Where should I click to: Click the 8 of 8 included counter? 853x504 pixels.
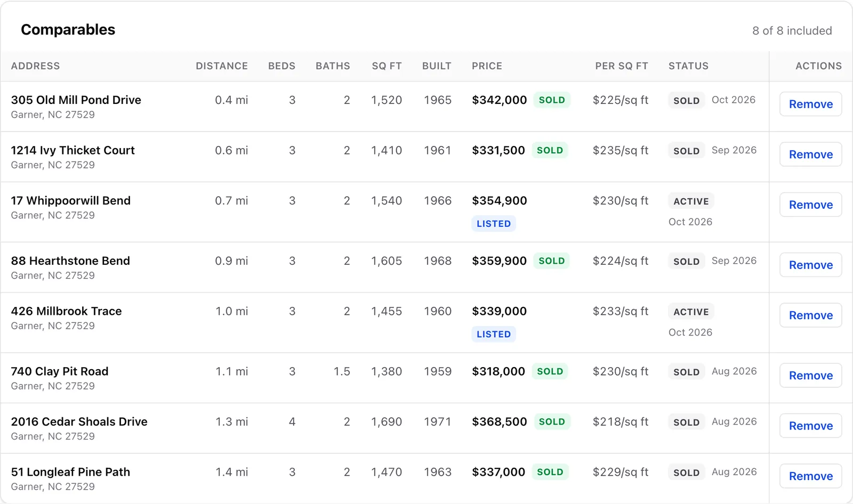792,30
